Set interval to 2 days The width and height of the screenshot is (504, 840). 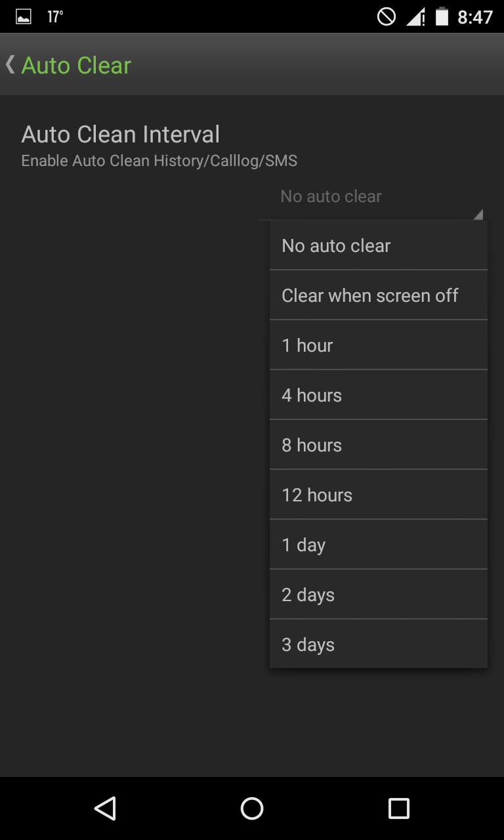(x=378, y=595)
